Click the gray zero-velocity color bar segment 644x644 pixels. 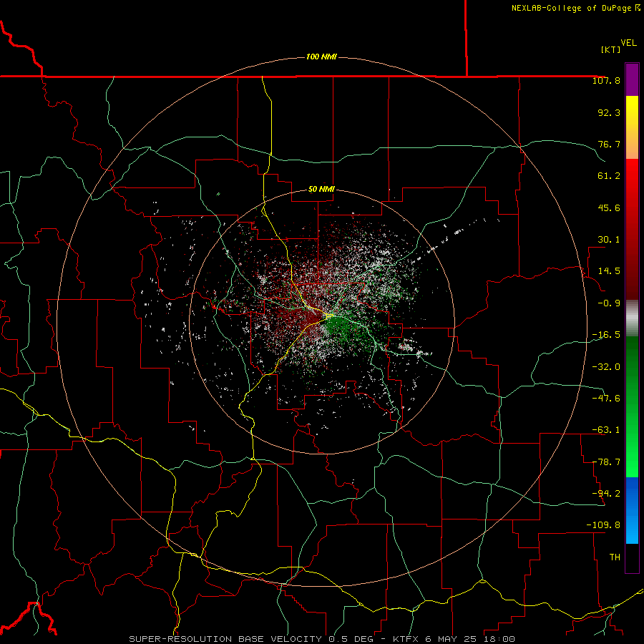click(632, 318)
